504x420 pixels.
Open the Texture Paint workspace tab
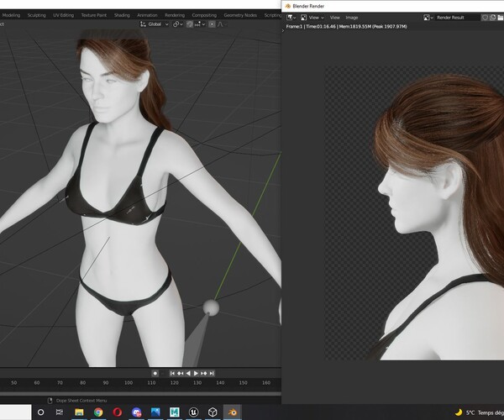(x=93, y=15)
